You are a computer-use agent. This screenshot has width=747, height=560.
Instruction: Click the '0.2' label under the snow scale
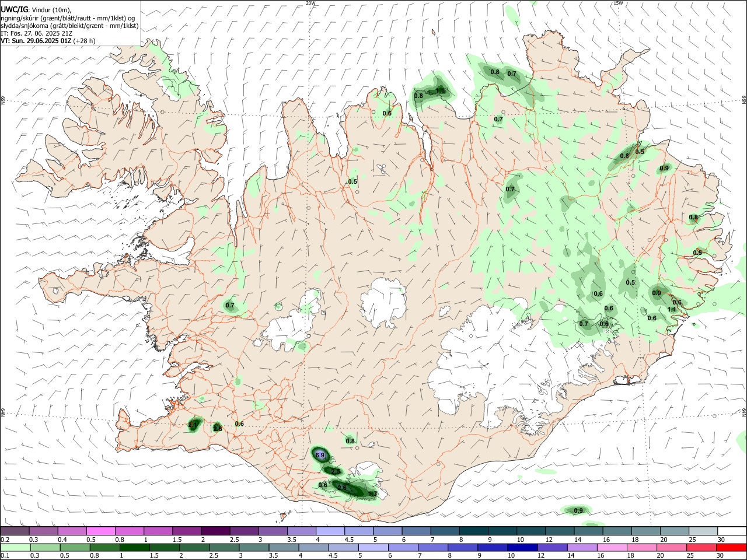click(x=5, y=540)
